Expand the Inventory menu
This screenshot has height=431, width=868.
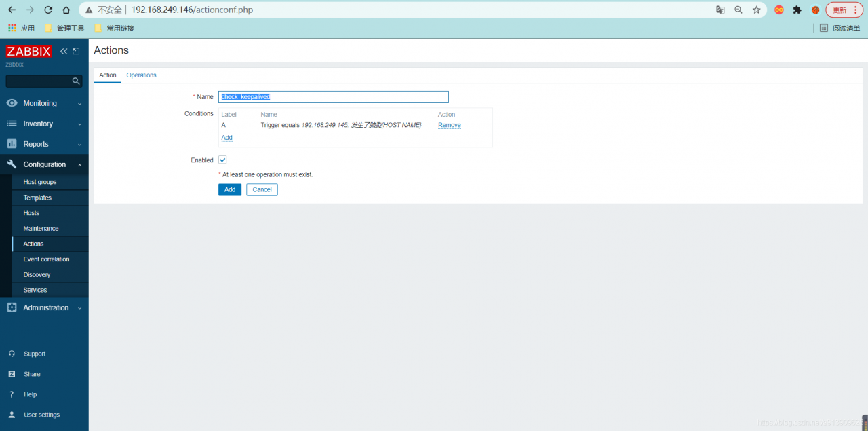coord(44,124)
